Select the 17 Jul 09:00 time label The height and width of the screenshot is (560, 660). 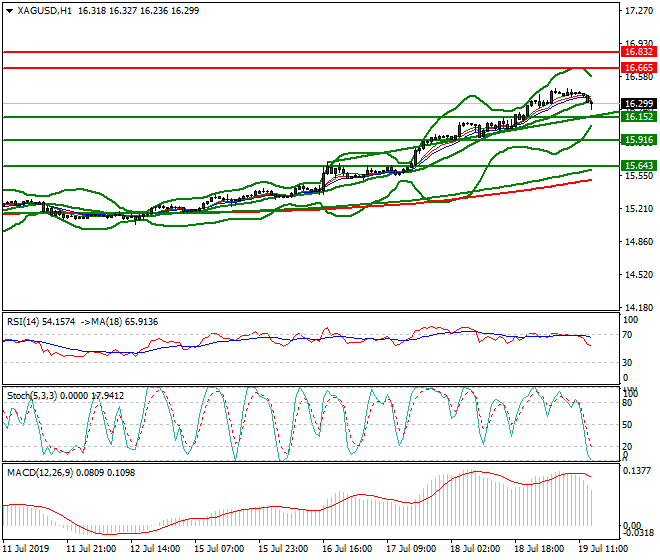[411, 549]
